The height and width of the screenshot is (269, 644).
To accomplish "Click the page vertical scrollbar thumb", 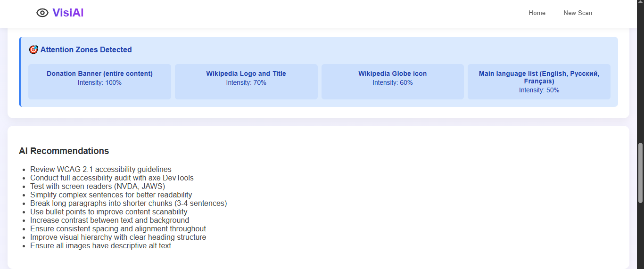I will (x=640, y=173).
